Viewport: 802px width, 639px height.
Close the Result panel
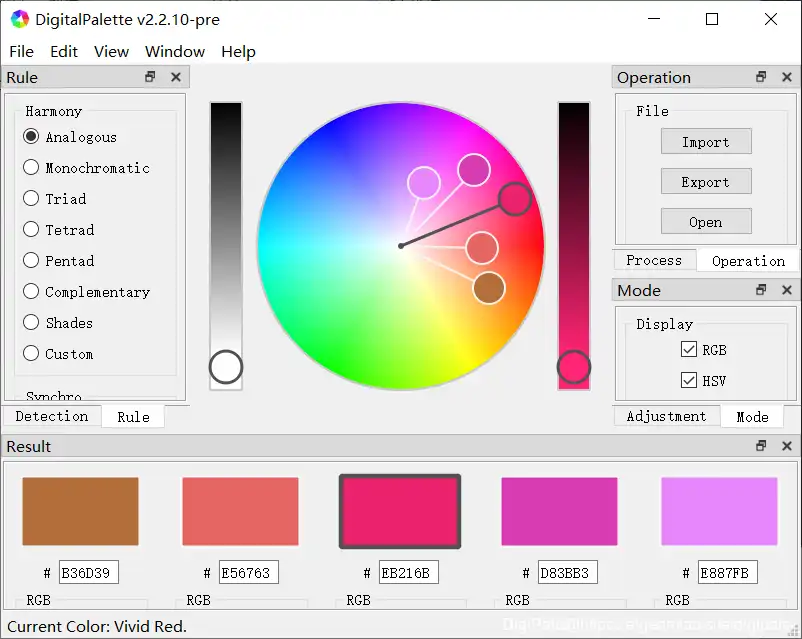tap(786, 446)
